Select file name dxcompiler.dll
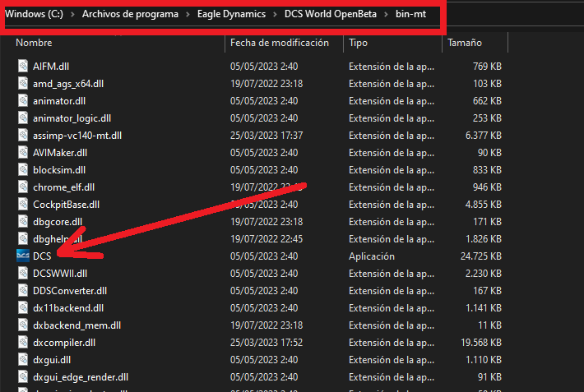 click(64, 343)
